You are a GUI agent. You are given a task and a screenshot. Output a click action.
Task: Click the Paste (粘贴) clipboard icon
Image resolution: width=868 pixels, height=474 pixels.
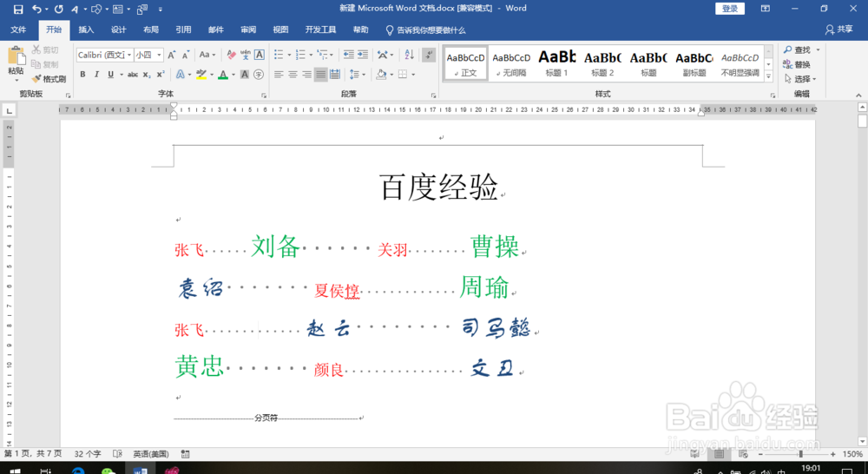pyautogui.click(x=16, y=56)
